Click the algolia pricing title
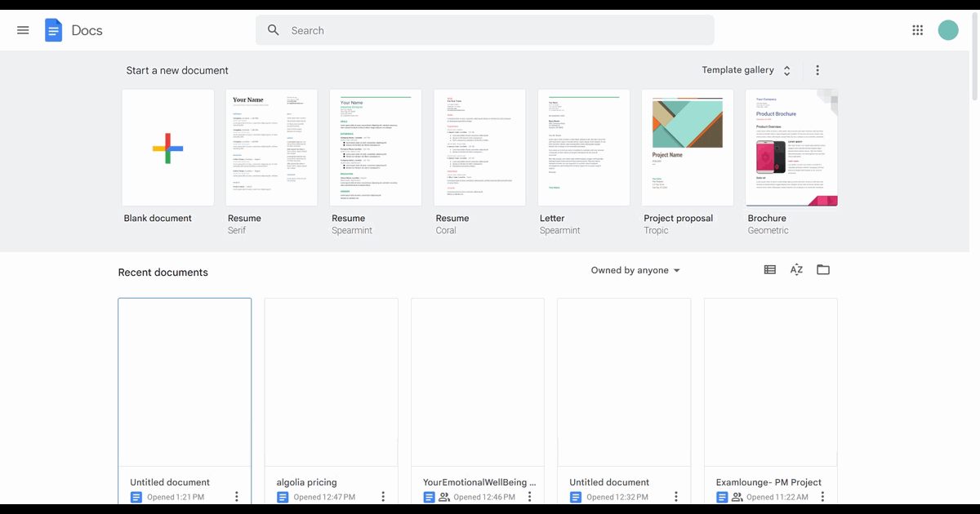The height and width of the screenshot is (514, 980). [x=307, y=482]
